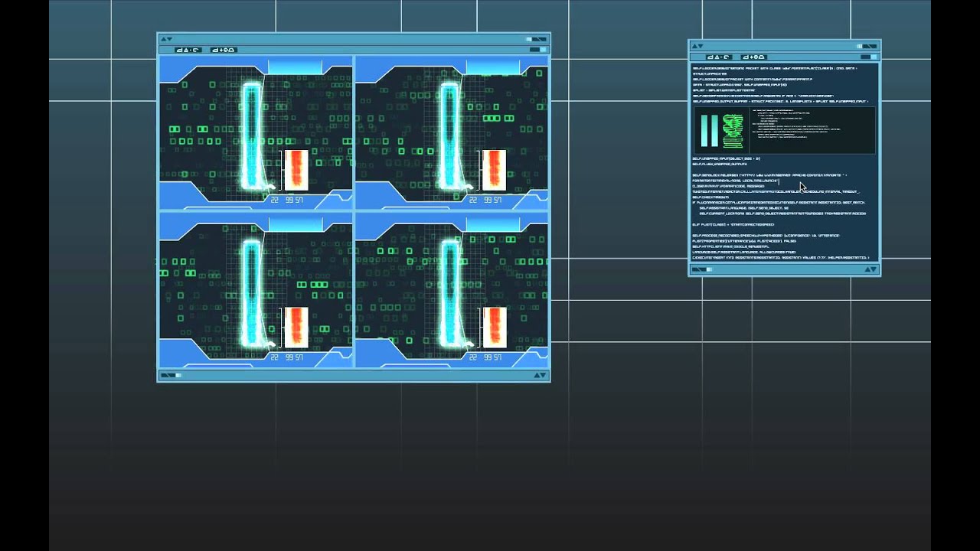The width and height of the screenshot is (980, 551).
Task: Click down arrow in code window bottom bar
Action: pos(874,269)
